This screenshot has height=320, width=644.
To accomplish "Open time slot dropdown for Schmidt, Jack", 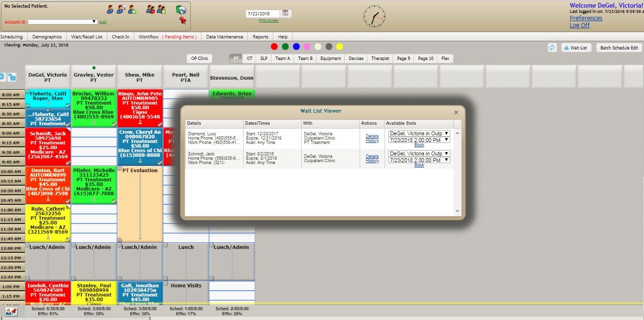I will point(419,160).
